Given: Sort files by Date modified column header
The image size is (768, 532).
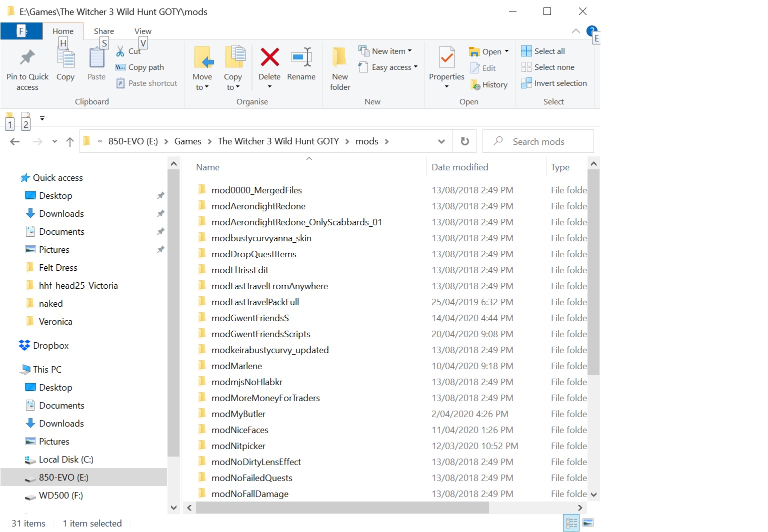Looking at the screenshot, I should [460, 167].
